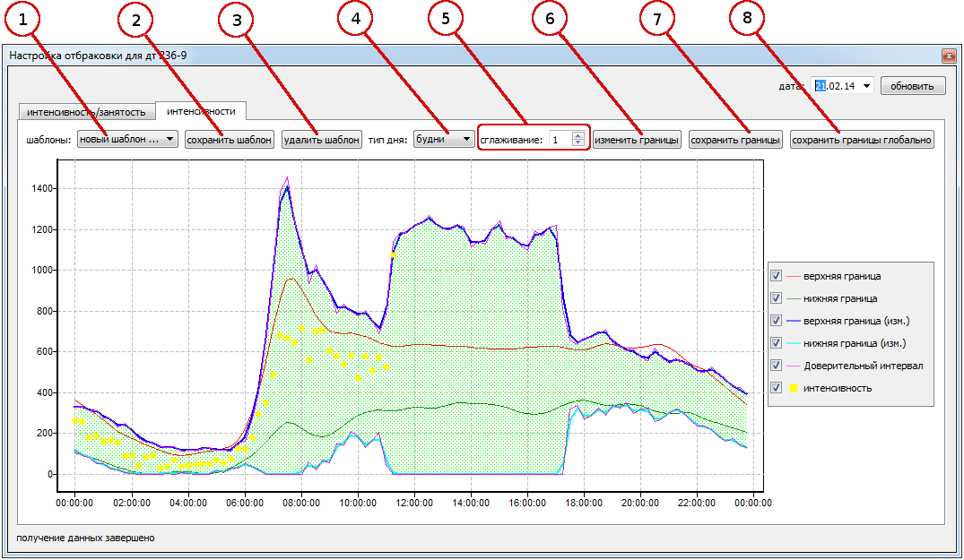The width and height of the screenshot is (964, 560).
Task: Click 'сохранить границы глобально' button
Action: (x=862, y=140)
